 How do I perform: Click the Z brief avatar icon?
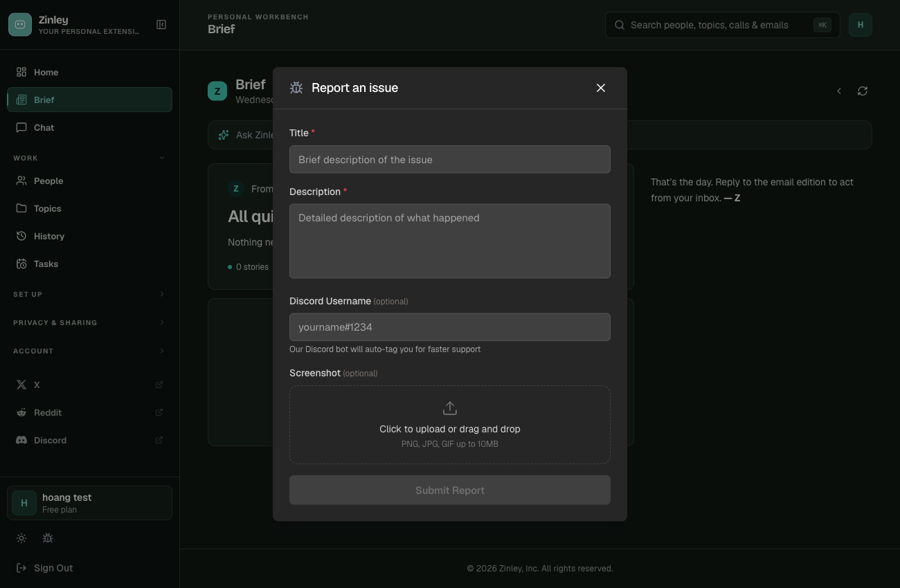pyautogui.click(x=217, y=91)
